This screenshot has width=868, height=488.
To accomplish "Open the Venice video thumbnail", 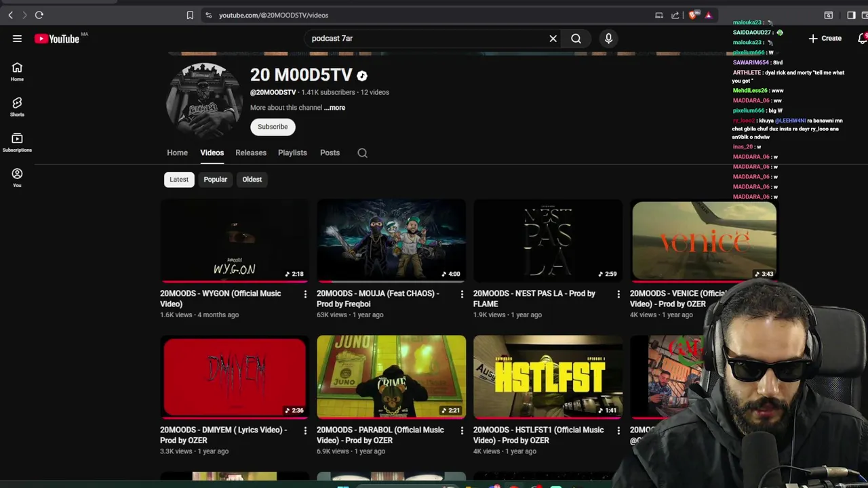I will [704, 241].
